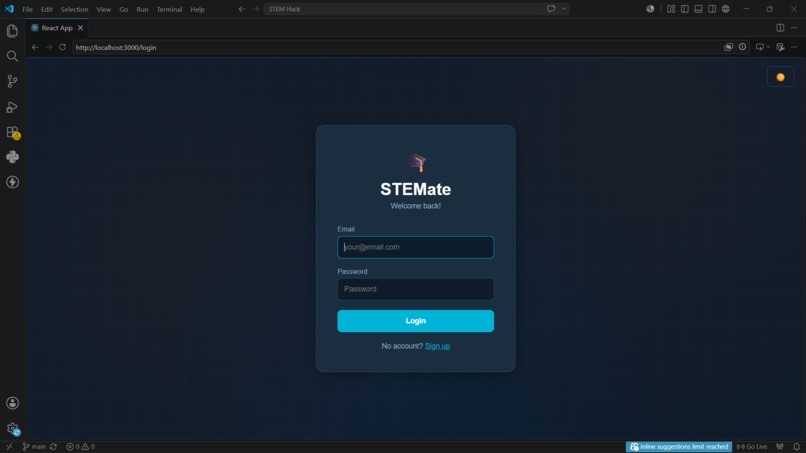Viewport: 806px width, 453px height.
Task: Toggle the secondary side bar visibility
Action: pyautogui.click(x=712, y=9)
